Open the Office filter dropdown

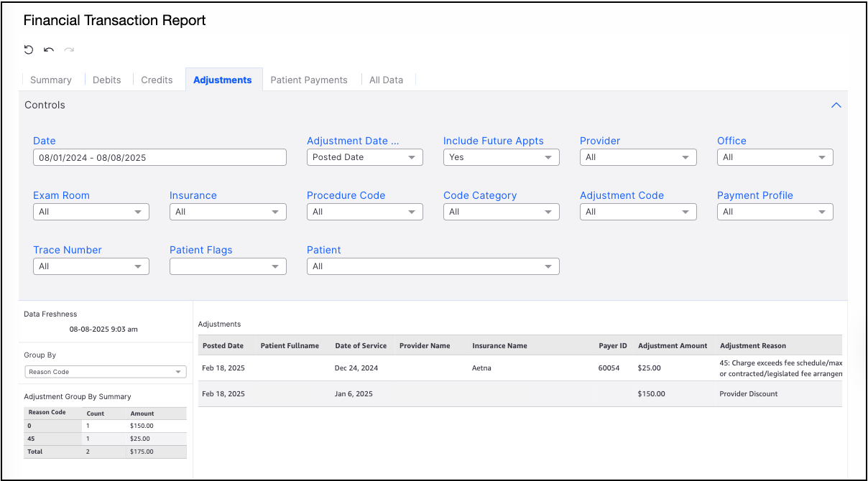775,157
